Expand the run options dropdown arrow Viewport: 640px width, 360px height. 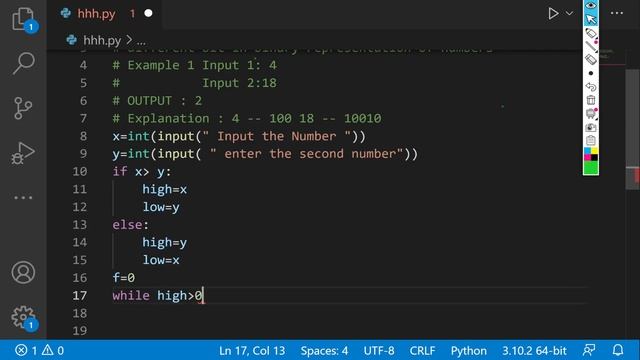[569, 13]
